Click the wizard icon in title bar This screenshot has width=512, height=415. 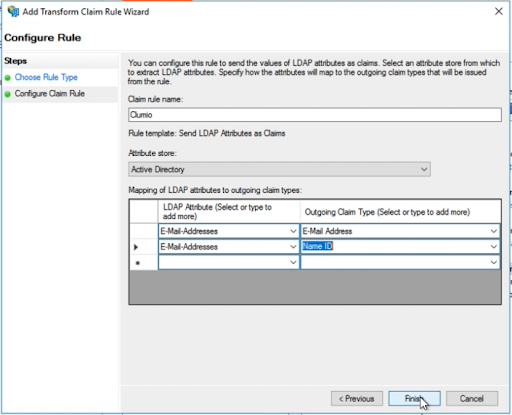pos(13,11)
